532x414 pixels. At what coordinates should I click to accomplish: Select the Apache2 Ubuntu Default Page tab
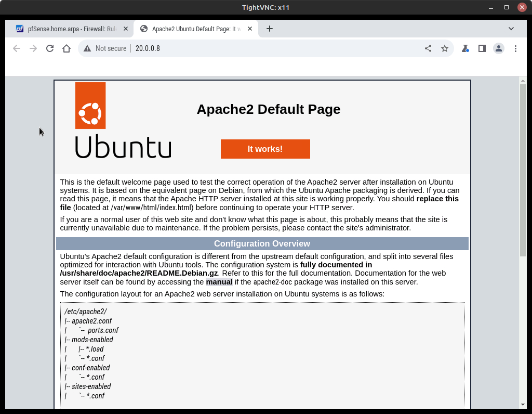click(x=196, y=29)
